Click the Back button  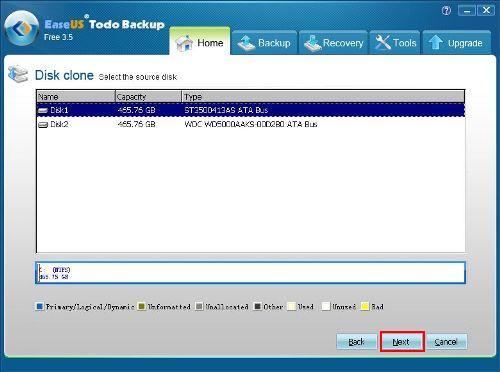pos(356,342)
